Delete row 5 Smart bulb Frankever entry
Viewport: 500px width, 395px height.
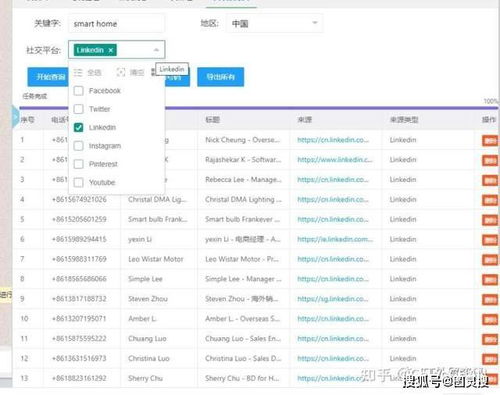tap(490, 220)
